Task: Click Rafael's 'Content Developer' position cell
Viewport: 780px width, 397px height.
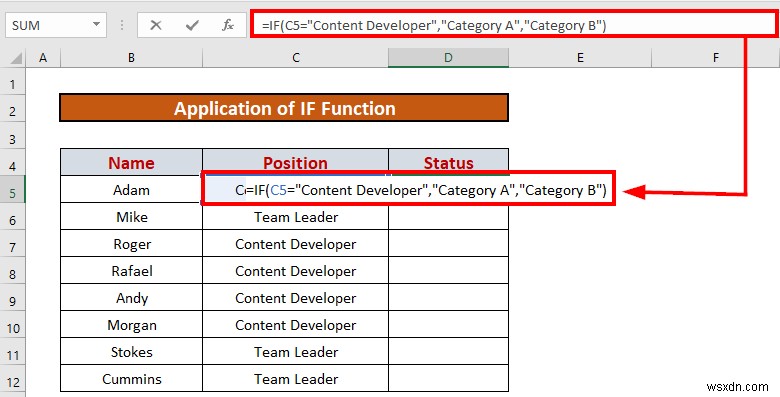Action: (295, 271)
